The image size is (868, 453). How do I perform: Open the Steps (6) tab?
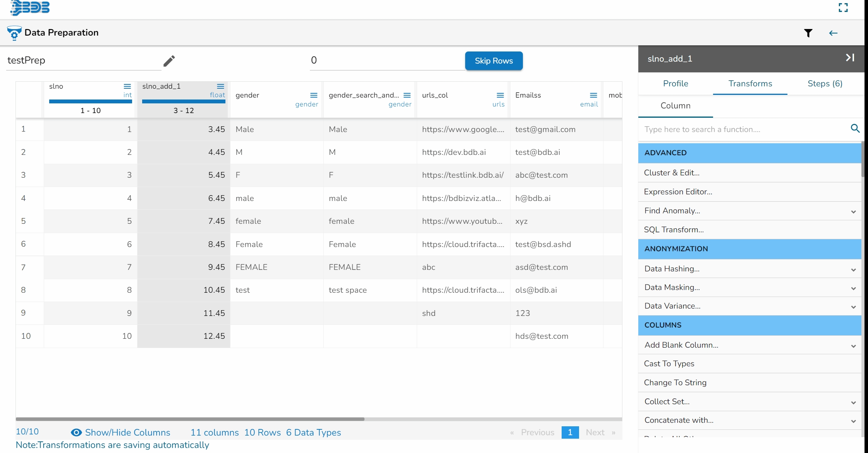pyautogui.click(x=825, y=84)
